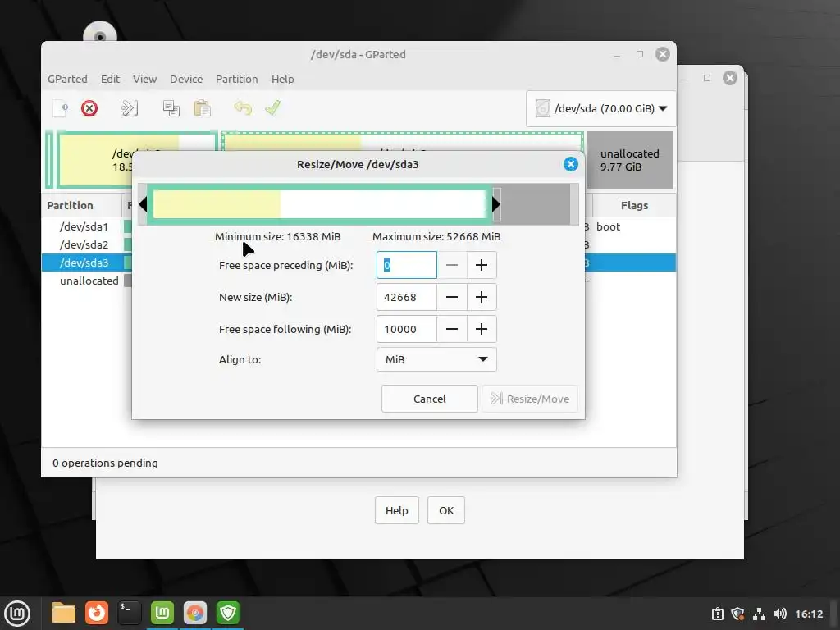Open the Files folder taskbar icon
Screen dimensions: 840x630
coord(64,613)
